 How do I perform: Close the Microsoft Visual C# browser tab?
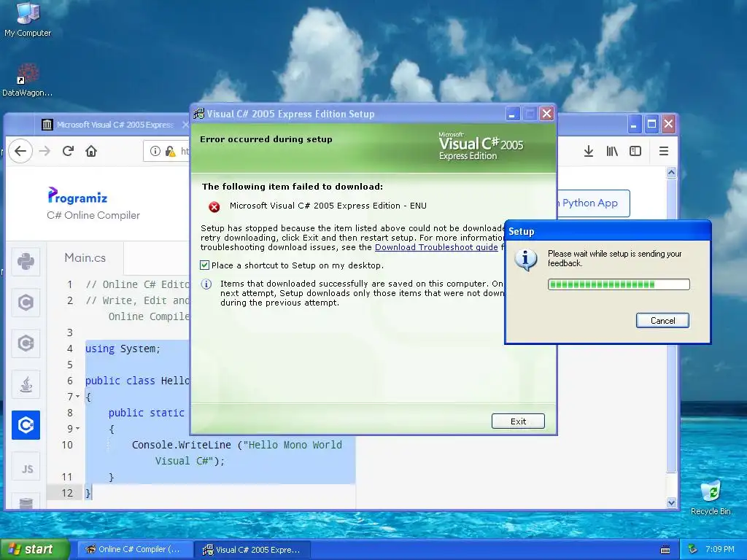(185, 125)
